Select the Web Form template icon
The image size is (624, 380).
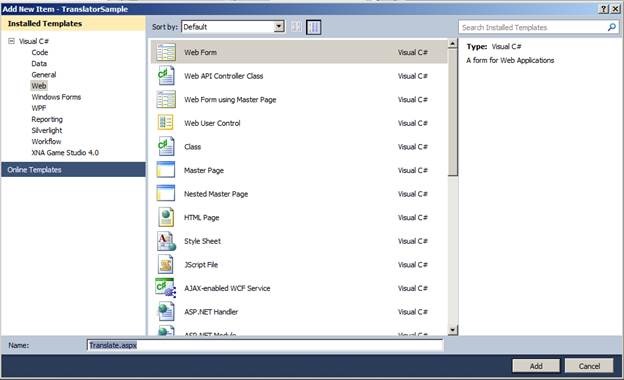(x=166, y=52)
